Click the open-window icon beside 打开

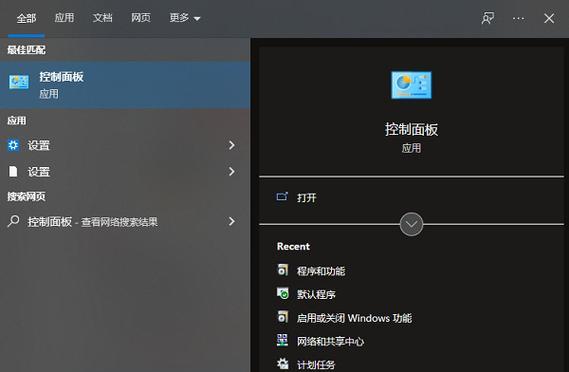(282, 197)
